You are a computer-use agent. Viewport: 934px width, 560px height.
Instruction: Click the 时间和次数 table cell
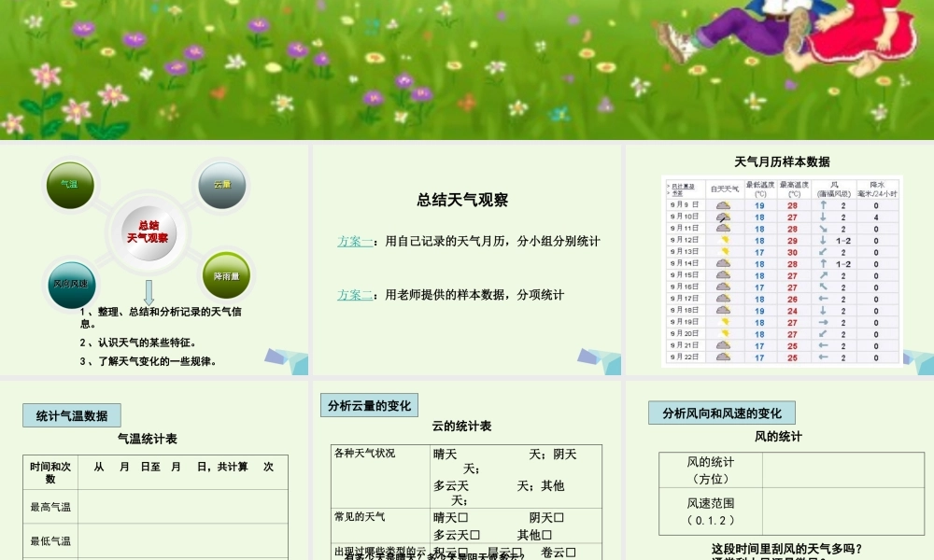(x=50, y=472)
